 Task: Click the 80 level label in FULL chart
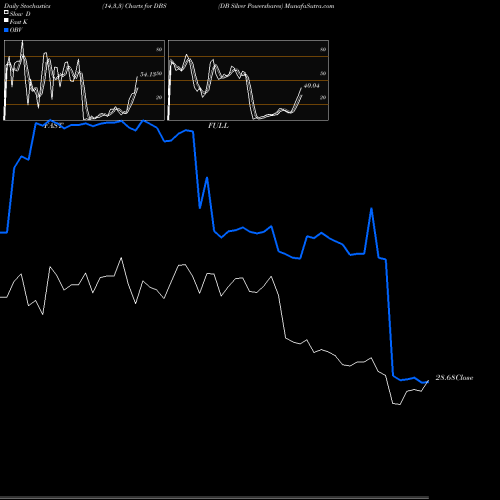click(x=323, y=49)
